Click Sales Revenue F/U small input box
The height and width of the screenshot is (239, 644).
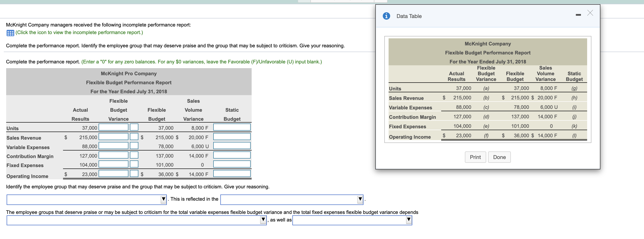coord(134,137)
